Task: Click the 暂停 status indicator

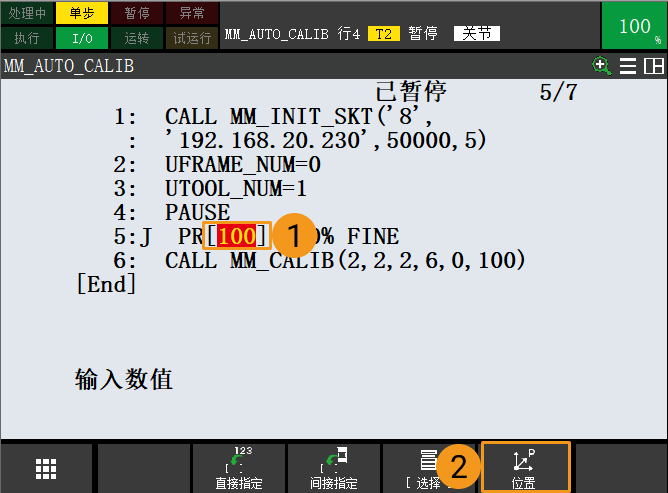Action: (137, 13)
